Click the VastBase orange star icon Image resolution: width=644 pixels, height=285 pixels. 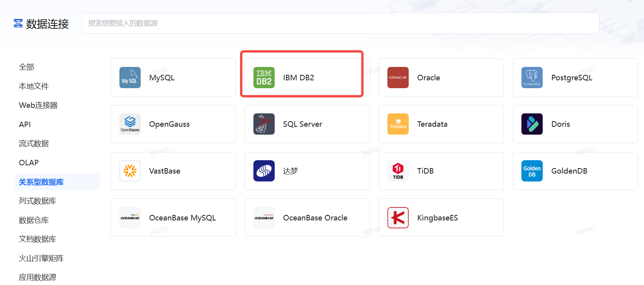pos(130,171)
